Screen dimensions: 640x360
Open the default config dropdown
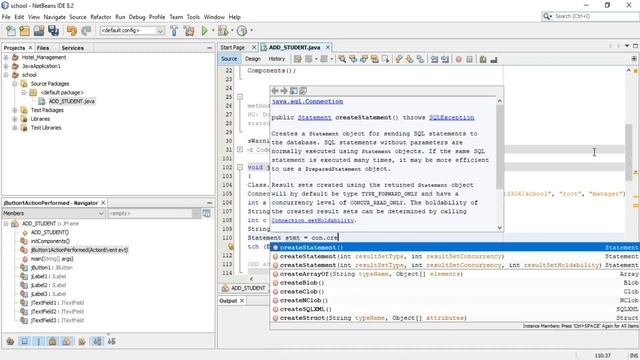[132, 31]
